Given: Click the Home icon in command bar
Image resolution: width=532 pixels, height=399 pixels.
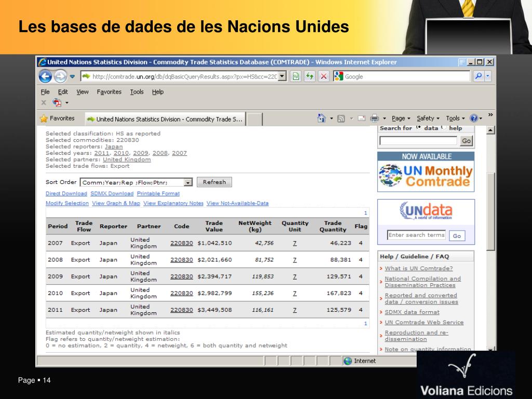Looking at the screenshot, I should (321, 118).
